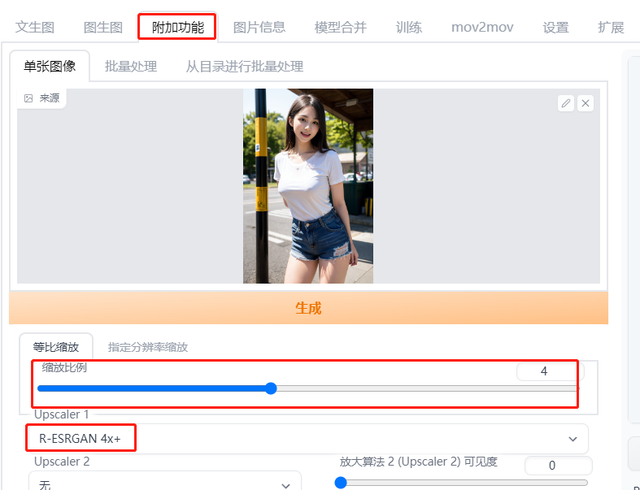Click the orange 生成 button
This screenshot has width=640, height=490.
pyautogui.click(x=309, y=308)
